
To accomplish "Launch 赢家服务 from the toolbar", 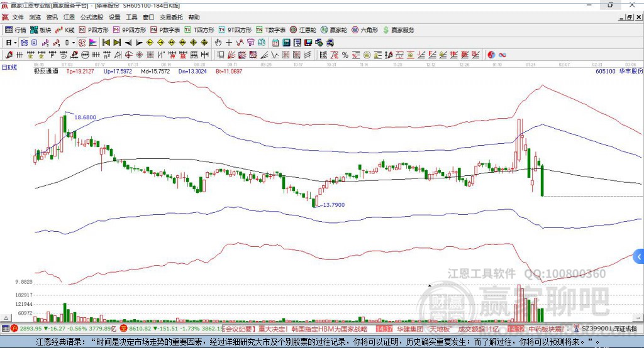I will point(398,30).
